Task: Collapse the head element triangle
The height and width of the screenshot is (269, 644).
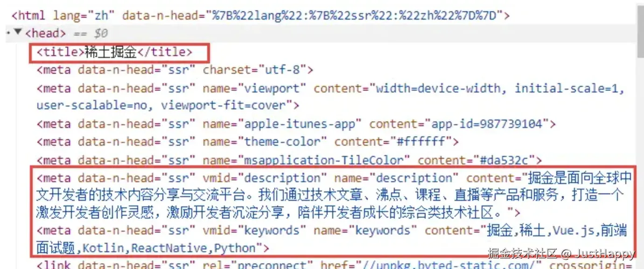Action: [18, 33]
